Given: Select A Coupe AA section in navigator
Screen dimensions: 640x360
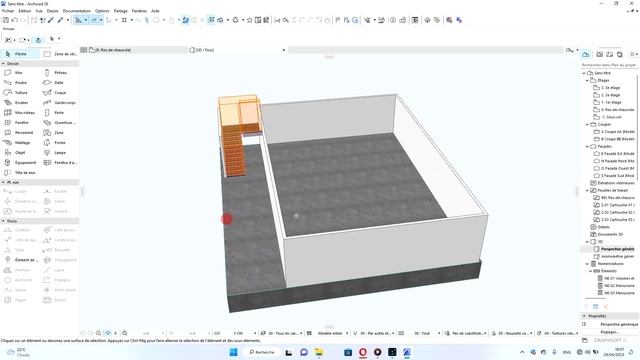Looking at the screenshot, I should click(617, 132).
